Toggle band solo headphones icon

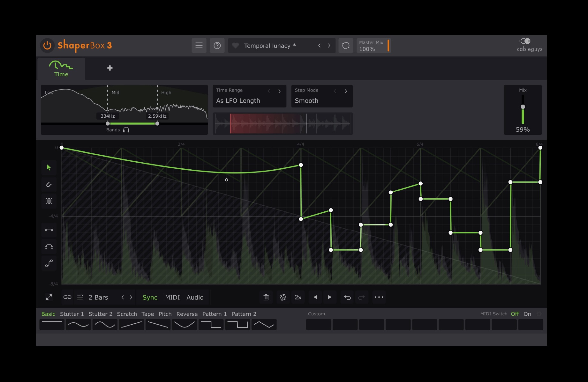126,130
